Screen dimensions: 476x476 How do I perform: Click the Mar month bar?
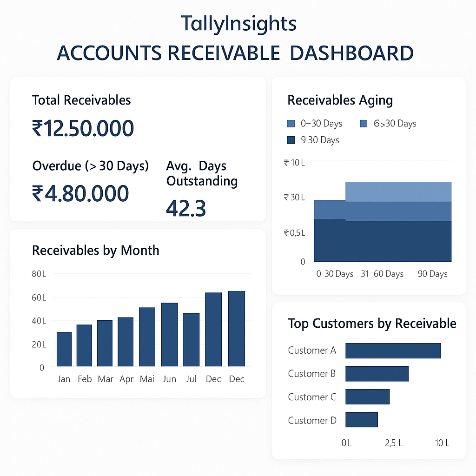105,344
